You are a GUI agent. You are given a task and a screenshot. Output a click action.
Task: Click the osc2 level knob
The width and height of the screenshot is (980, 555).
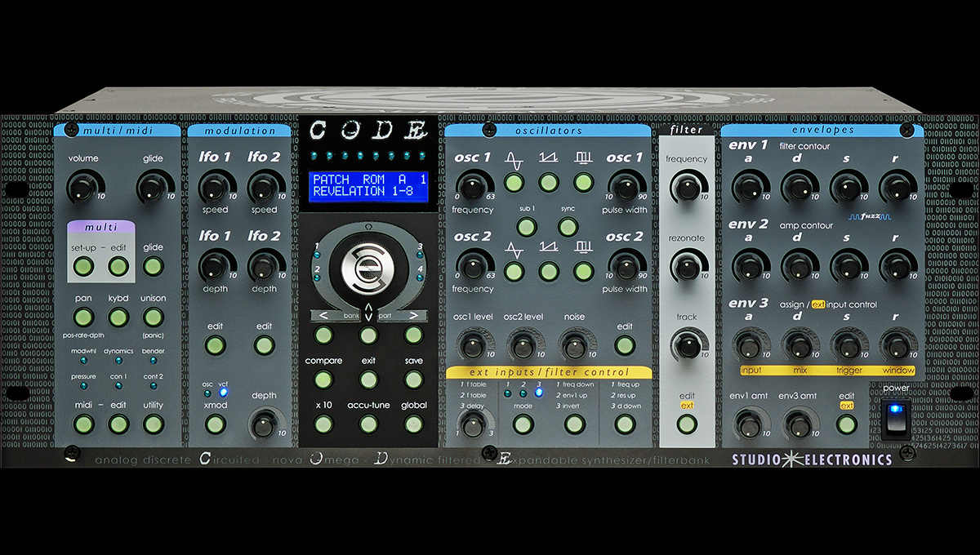523,345
